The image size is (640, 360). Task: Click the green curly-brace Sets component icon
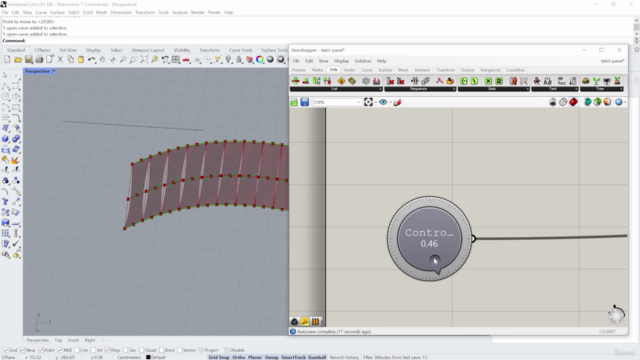[464, 81]
